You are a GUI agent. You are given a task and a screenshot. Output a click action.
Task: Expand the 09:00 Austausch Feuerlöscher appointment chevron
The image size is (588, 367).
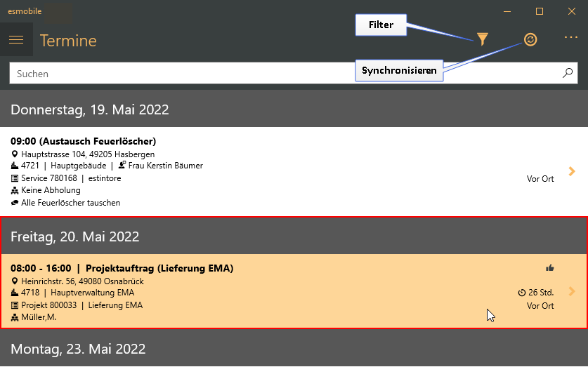572,171
